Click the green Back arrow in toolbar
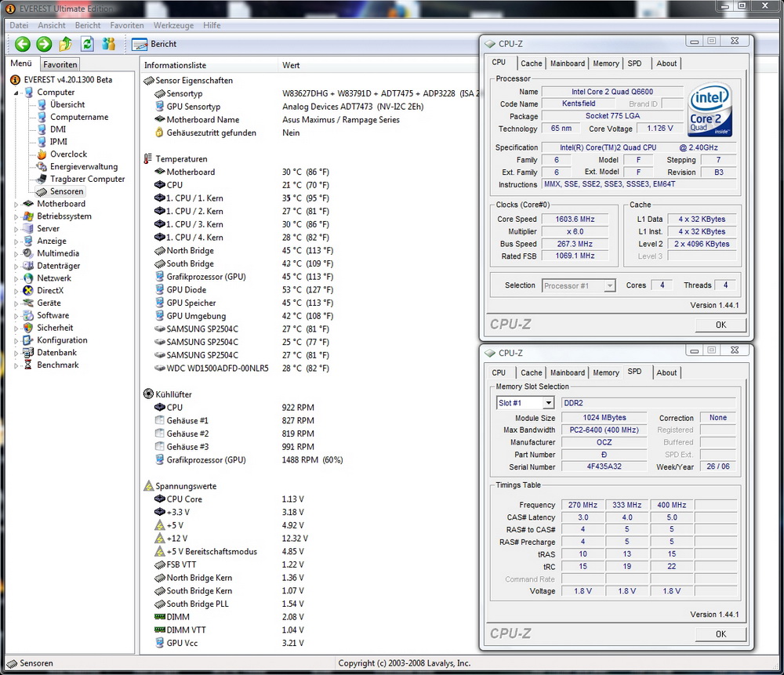Viewport: 784px width, 675px height. tap(23, 44)
